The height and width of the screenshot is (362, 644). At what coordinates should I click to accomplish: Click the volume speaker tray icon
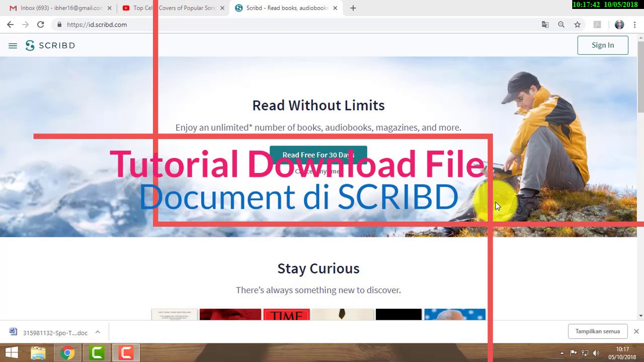point(596,353)
